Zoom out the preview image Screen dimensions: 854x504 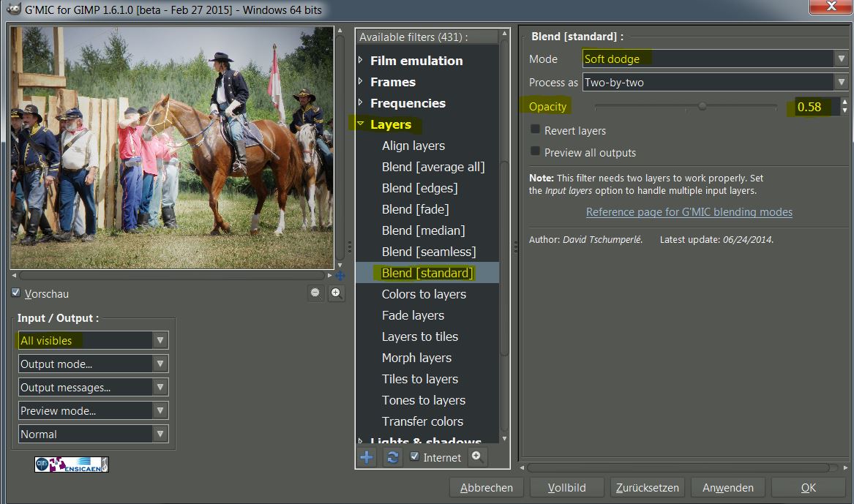[315, 293]
